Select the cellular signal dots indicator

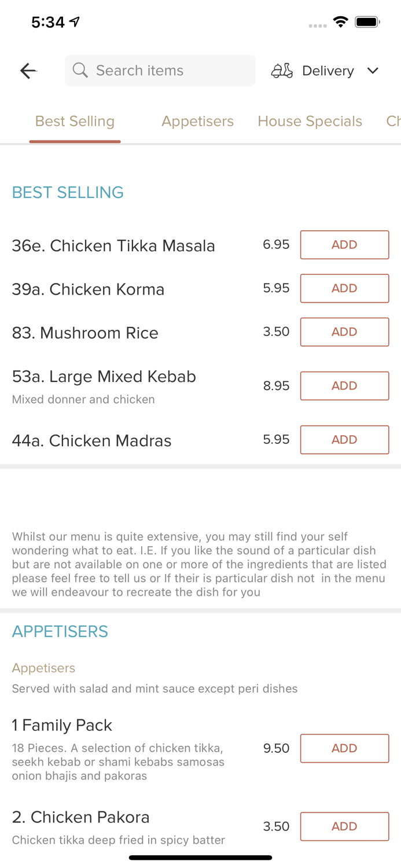coord(317,26)
